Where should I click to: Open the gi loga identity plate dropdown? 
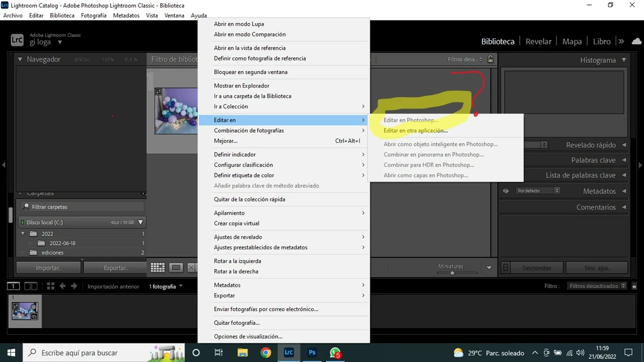[x=60, y=42]
